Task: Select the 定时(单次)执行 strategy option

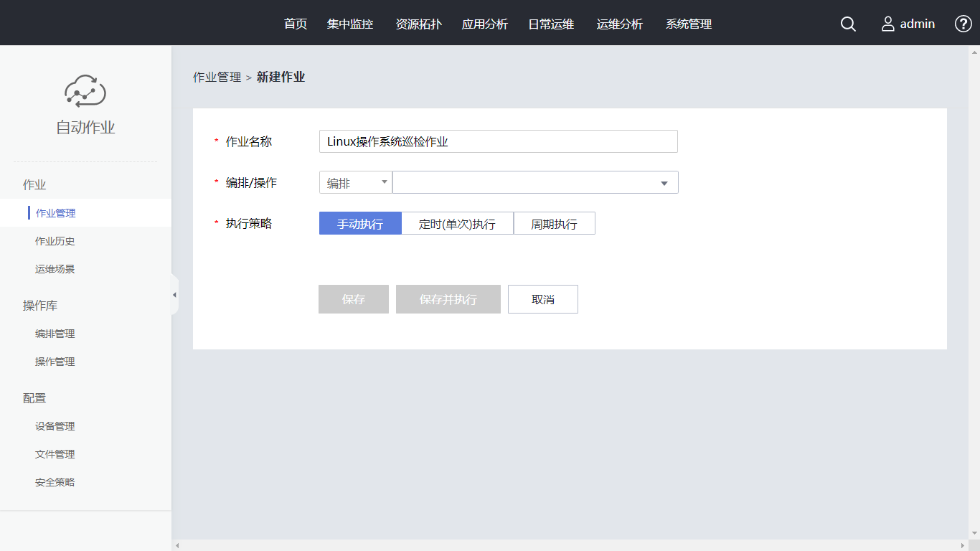Action: click(x=457, y=224)
